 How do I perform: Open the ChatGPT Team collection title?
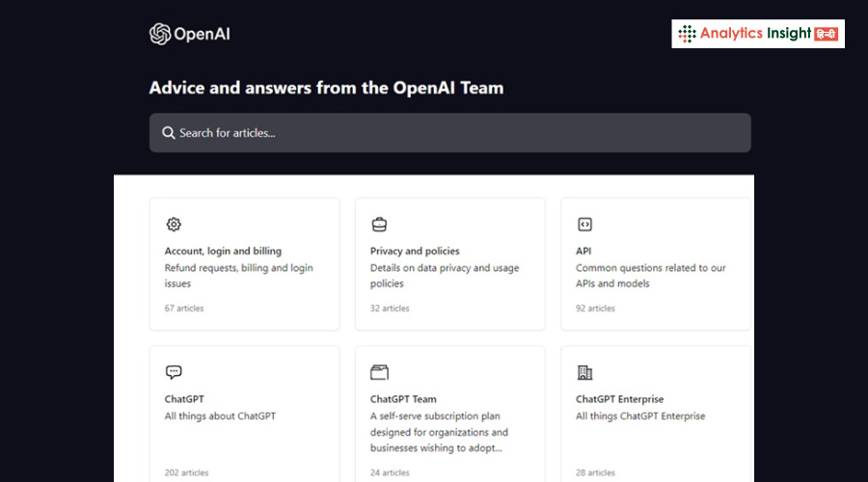[x=403, y=399]
